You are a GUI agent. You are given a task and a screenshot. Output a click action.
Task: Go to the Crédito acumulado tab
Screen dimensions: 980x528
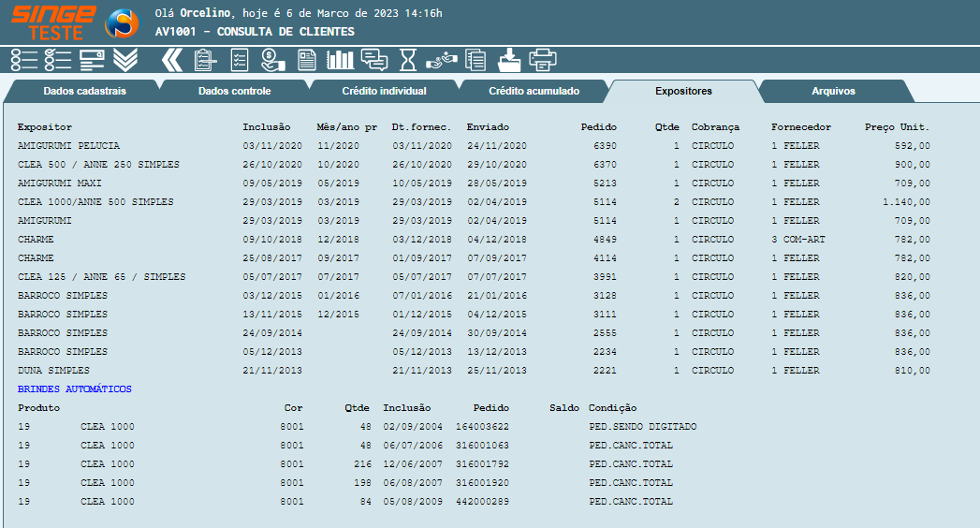[x=534, y=92]
